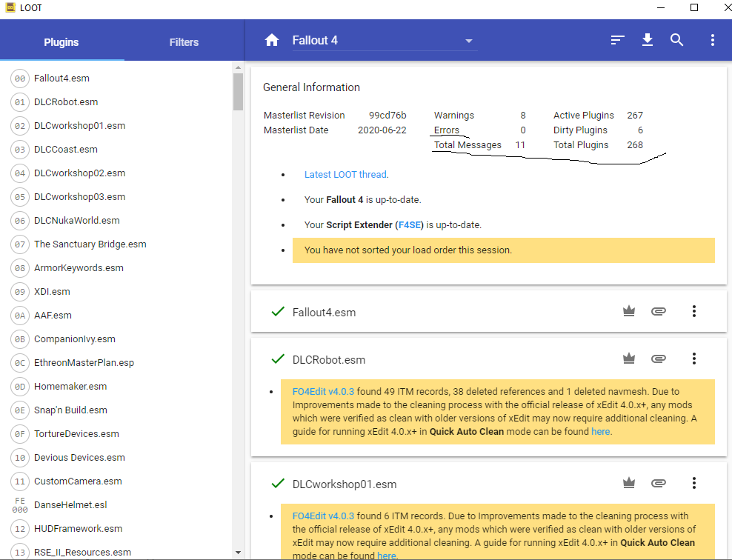Select the Plugins tab
This screenshot has height=560, width=732.
[61, 42]
